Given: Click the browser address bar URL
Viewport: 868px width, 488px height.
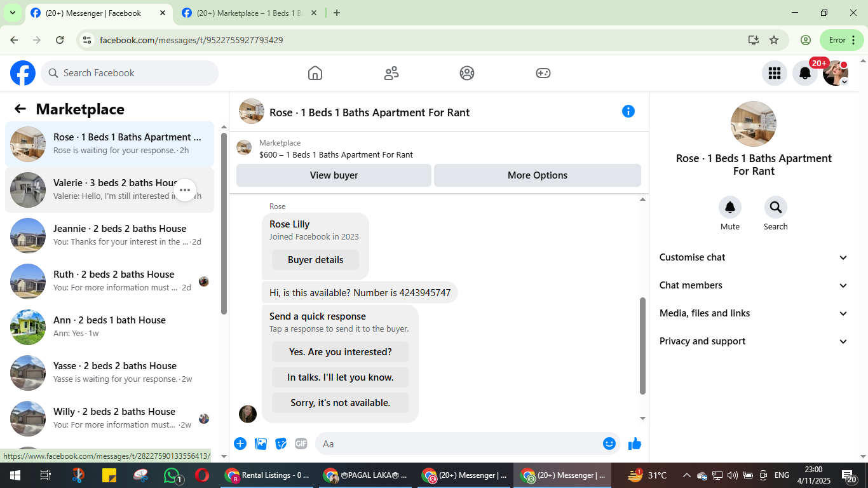Looking at the screenshot, I should pyautogui.click(x=191, y=40).
